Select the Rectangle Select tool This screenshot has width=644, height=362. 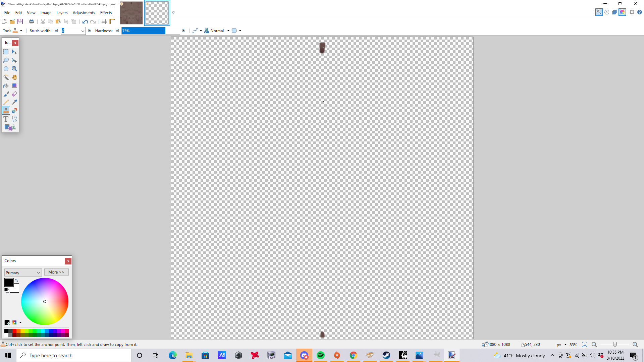(x=6, y=52)
